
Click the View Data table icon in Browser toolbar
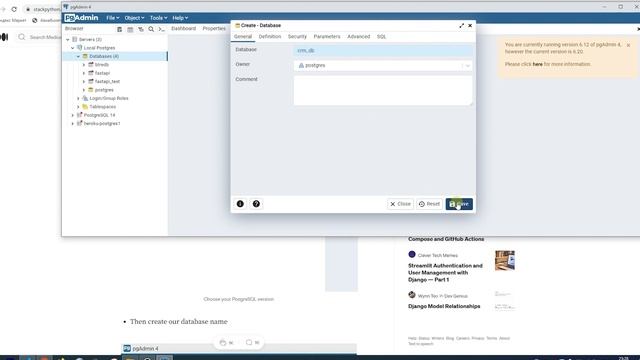[130, 29]
